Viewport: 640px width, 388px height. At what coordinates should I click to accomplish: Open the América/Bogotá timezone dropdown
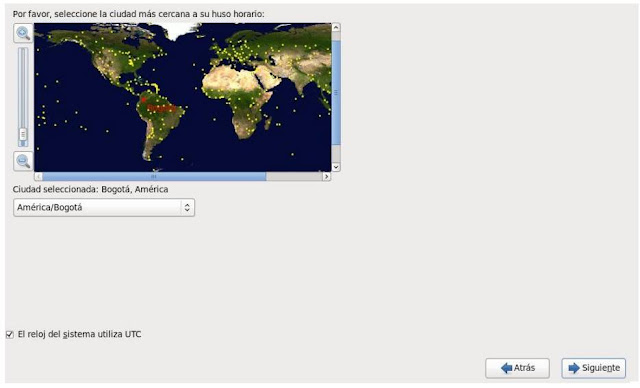pos(104,208)
